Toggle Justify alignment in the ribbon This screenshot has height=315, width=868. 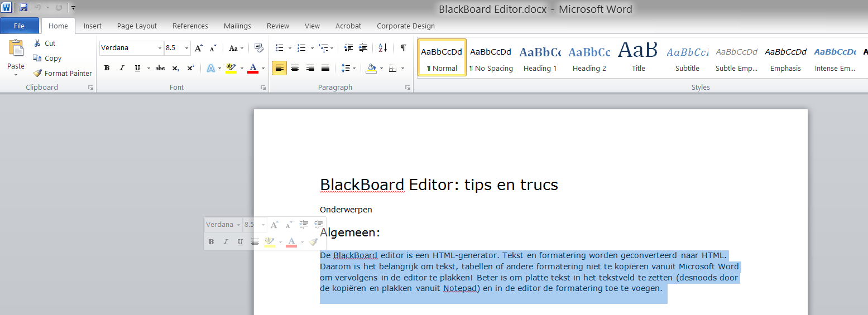325,68
